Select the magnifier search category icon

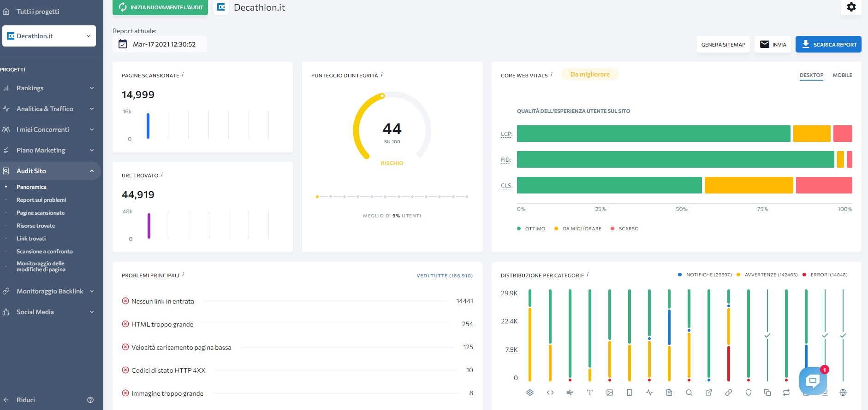pyautogui.click(x=689, y=392)
